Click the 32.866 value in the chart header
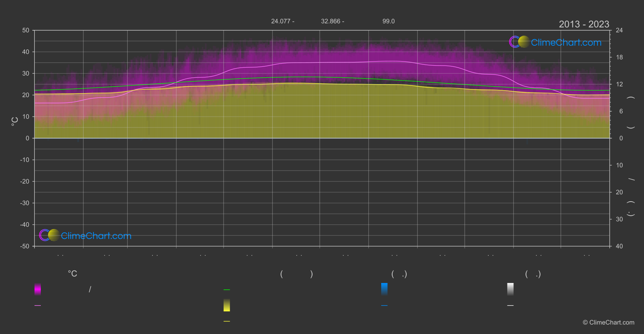644x334 pixels. coord(330,21)
